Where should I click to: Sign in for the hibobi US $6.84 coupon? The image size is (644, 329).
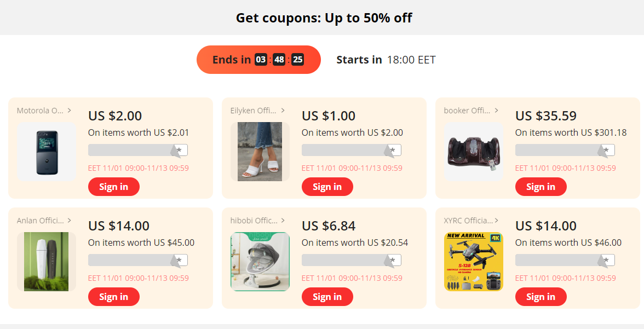click(327, 297)
